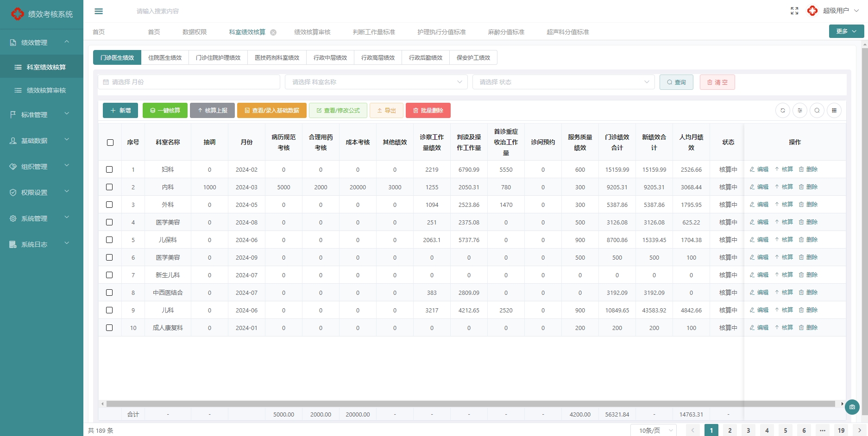Toggle the hamburger sidebar collapse icon
Viewport: 868px width, 436px height.
tap(99, 11)
